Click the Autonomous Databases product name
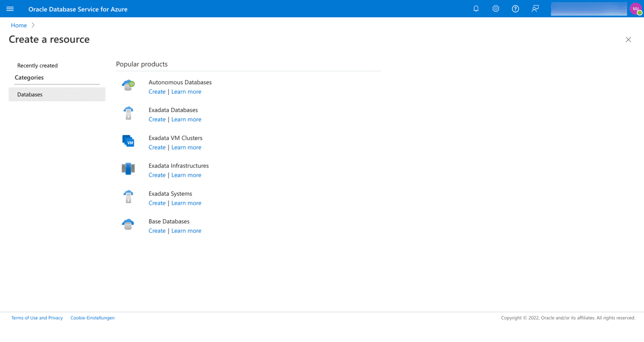Image resolution: width=644 pixels, height=342 pixels. [x=180, y=83]
